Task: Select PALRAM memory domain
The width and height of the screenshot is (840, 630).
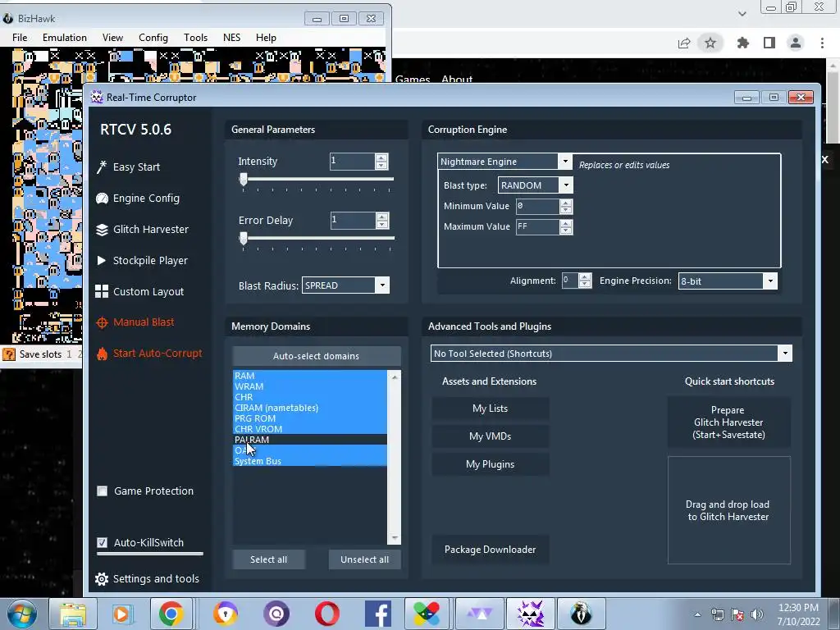Action: [309, 440]
